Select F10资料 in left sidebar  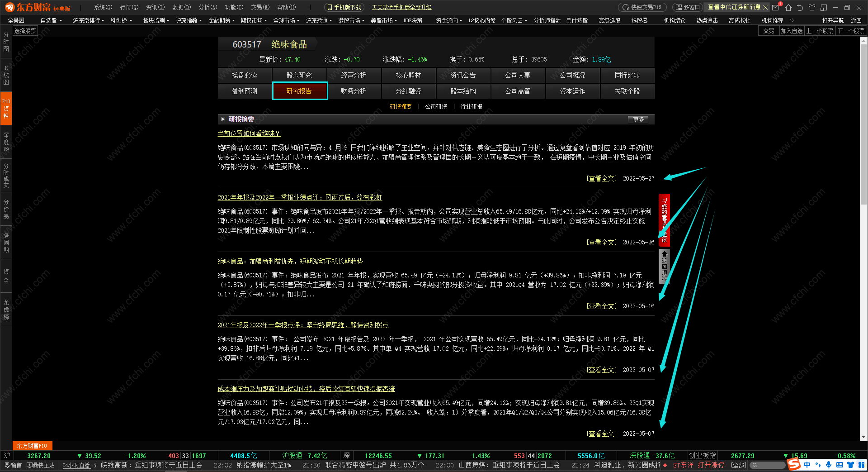pos(6,109)
